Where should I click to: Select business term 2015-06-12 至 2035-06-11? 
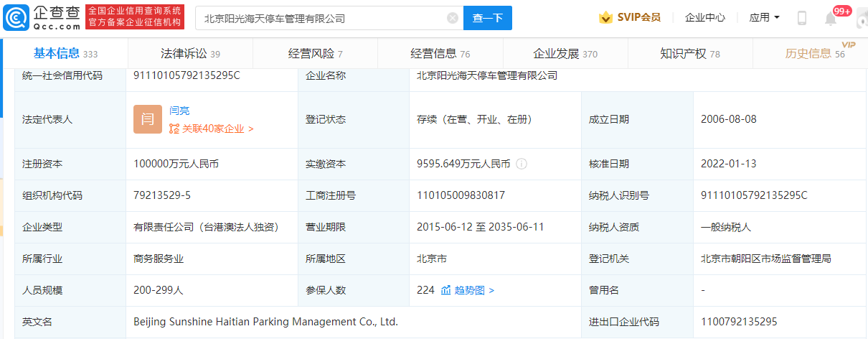click(x=481, y=227)
